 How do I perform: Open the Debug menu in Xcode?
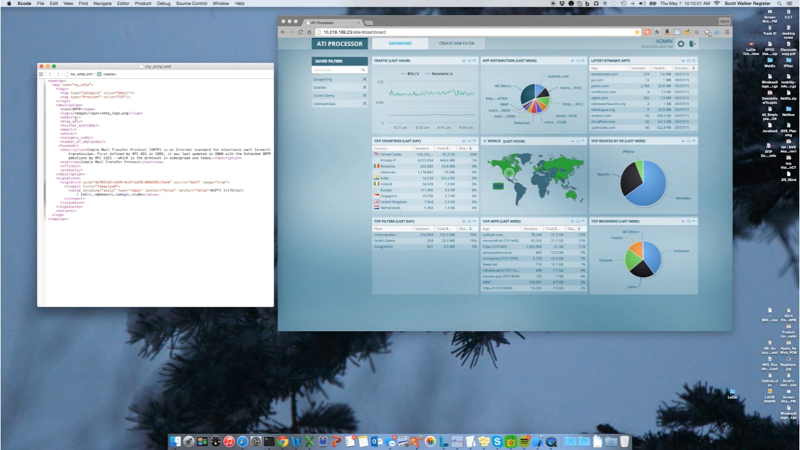[x=163, y=3]
